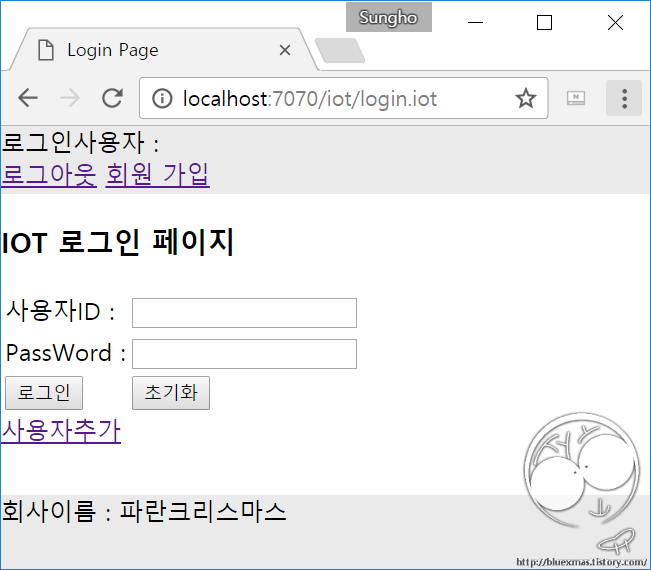The image size is (651, 570).
Task: Reload the login page
Action: coord(113,98)
